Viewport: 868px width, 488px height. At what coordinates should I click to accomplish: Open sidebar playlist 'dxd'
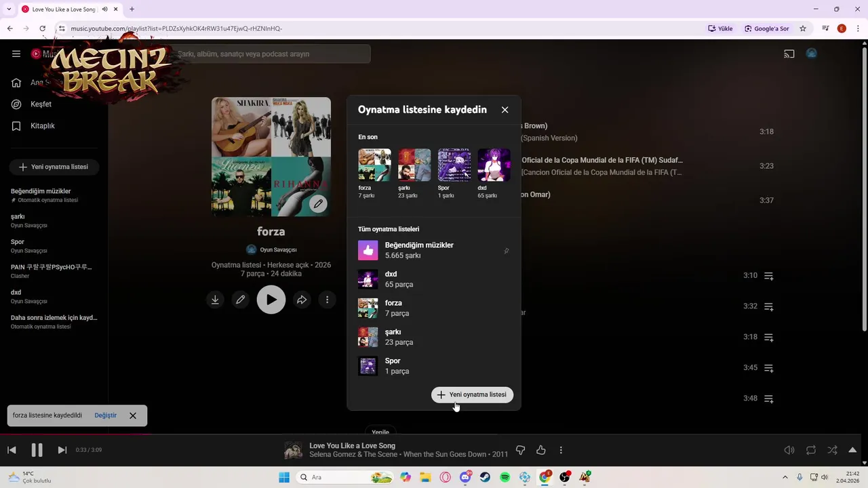point(54,296)
